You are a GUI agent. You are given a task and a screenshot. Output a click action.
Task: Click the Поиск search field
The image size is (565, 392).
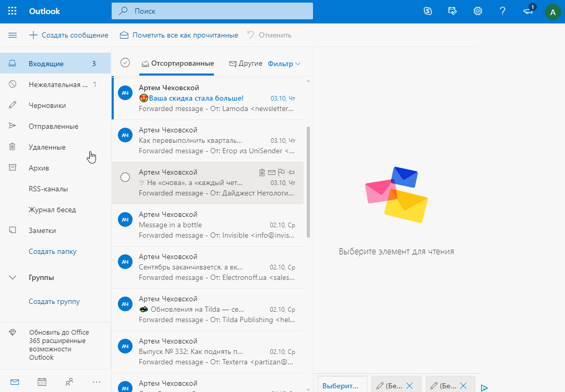tap(212, 11)
